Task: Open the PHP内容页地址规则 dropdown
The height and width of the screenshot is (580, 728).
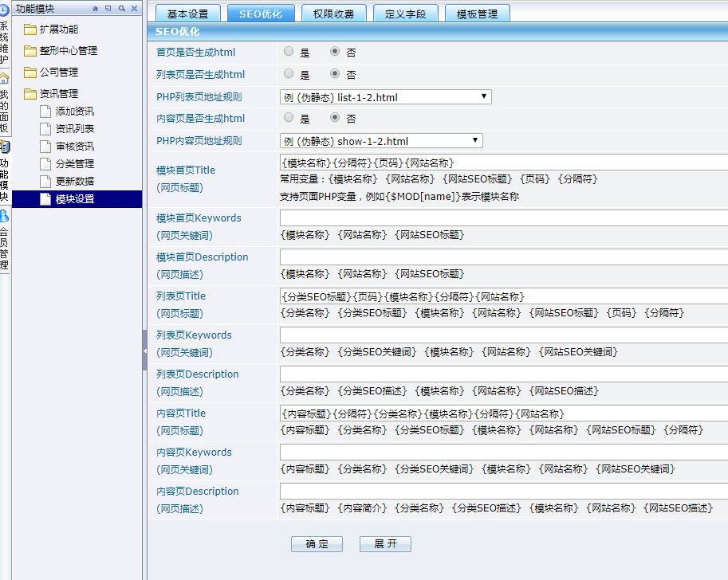Action: [x=381, y=141]
